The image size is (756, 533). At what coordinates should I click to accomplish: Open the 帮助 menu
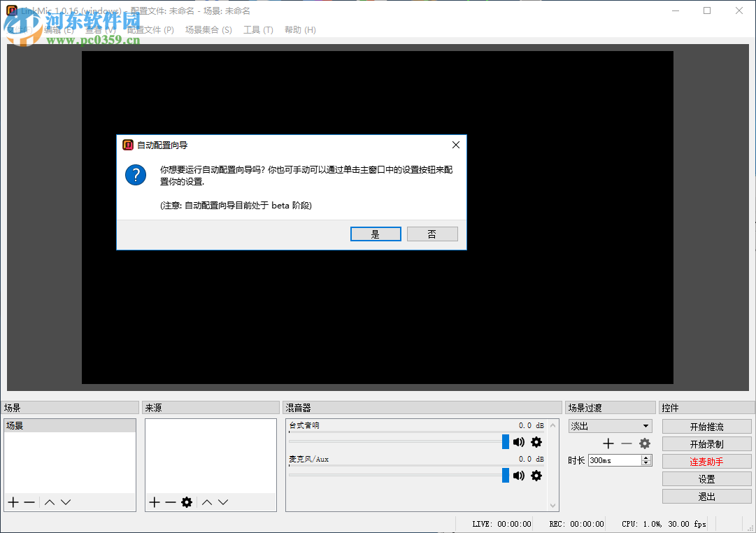click(300, 30)
